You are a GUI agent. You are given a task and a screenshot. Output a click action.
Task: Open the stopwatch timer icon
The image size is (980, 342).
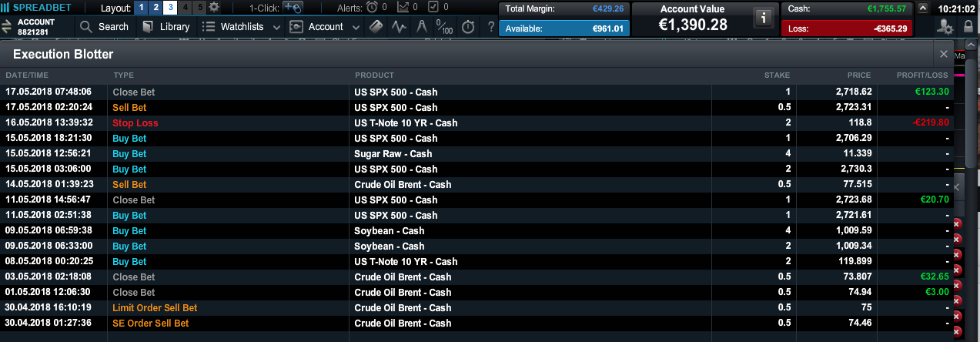[x=468, y=26]
